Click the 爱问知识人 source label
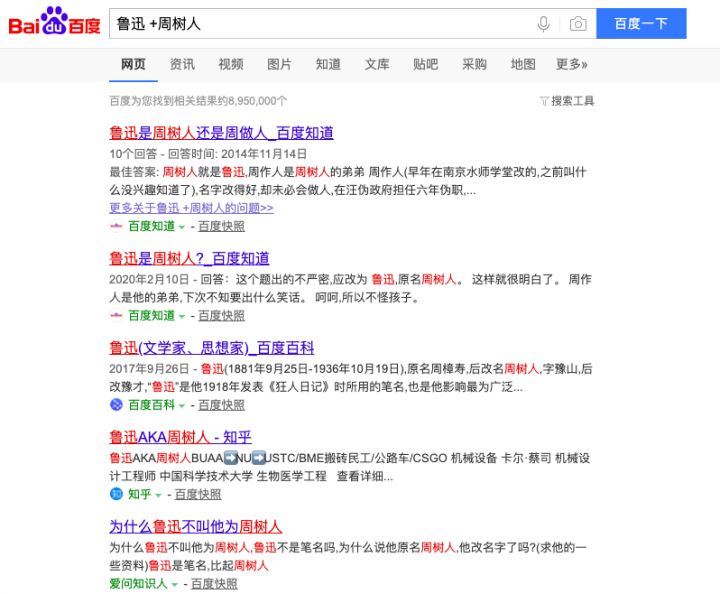The image size is (720, 594). [138, 584]
